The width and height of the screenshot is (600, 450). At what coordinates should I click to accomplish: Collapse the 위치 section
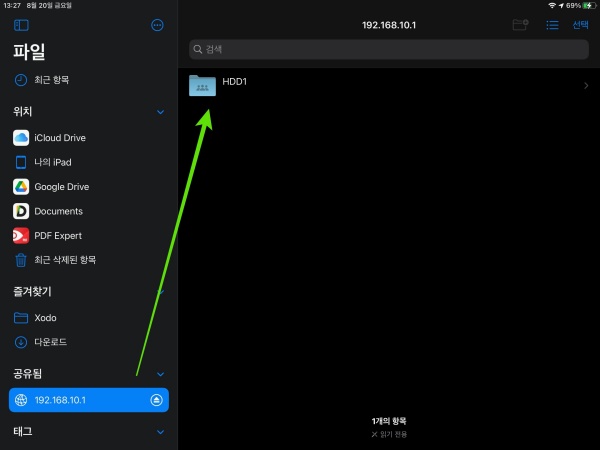click(x=161, y=112)
